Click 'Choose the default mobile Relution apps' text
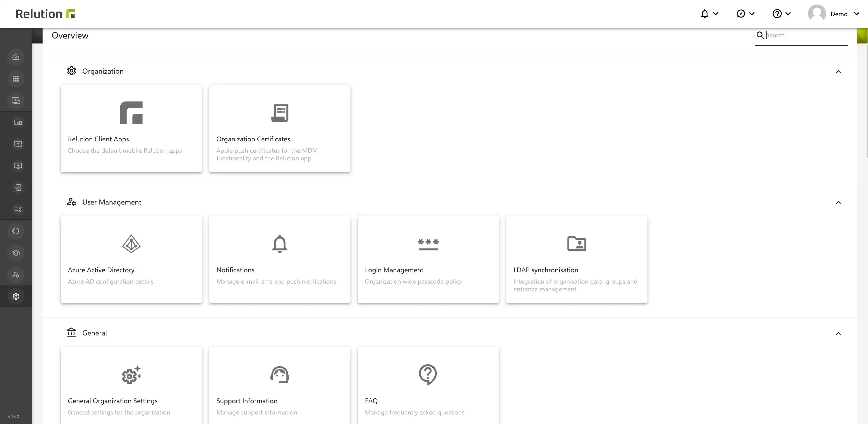The width and height of the screenshot is (868, 424). pyautogui.click(x=125, y=151)
